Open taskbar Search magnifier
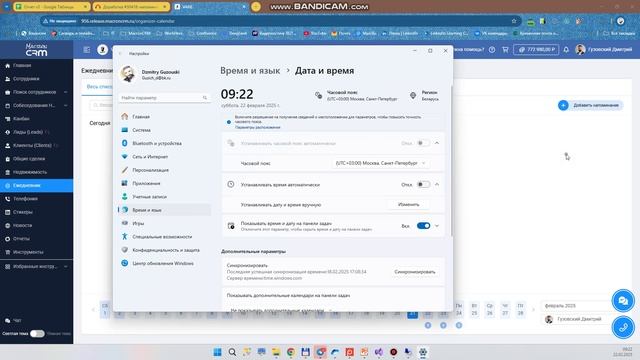This screenshot has height=360, width=640. [232, 352]
